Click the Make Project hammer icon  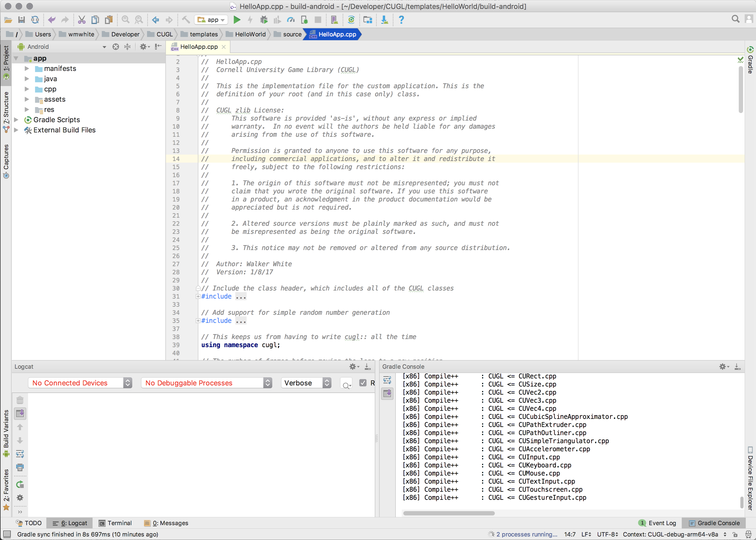click(x=186, y=20)
